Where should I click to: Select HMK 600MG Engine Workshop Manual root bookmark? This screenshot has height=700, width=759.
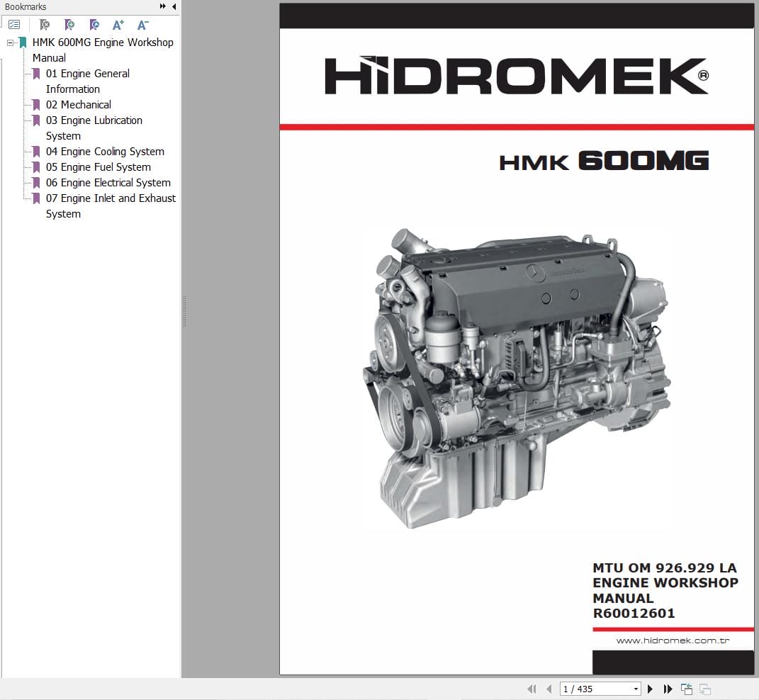(x=103, y=50)
